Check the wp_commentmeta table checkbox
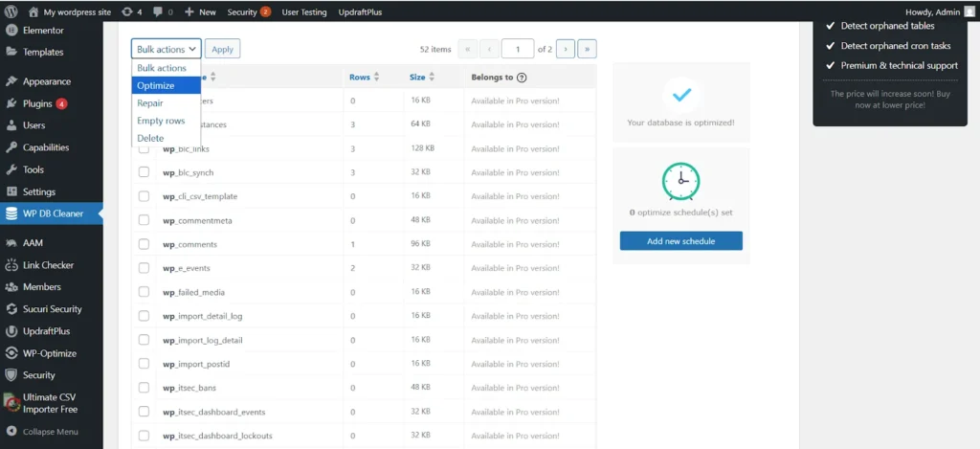Viewport: 980px width, 449px height. pos(144,220)
